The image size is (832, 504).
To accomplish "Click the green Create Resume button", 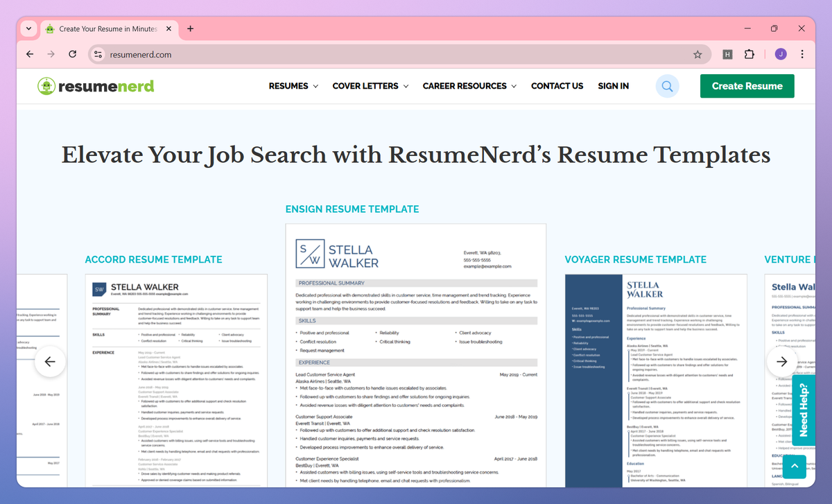I will click(747, 86).
